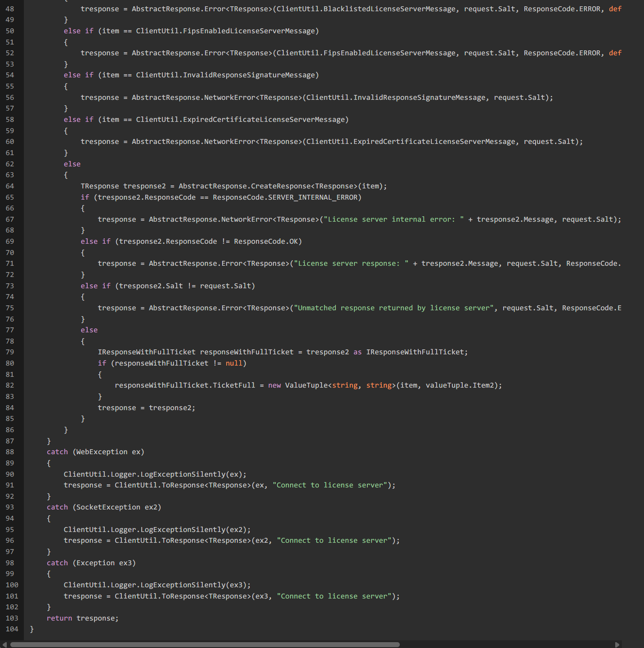Click line number 88 in the gutter

click(x=10, y=452)
